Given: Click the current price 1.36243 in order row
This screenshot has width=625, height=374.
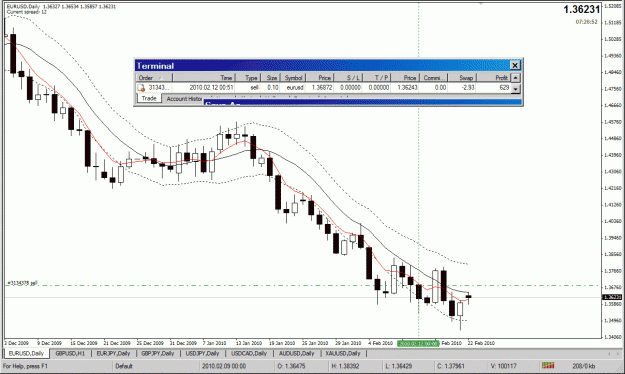Looking at the screenshot, I should [x=407, y=88].
